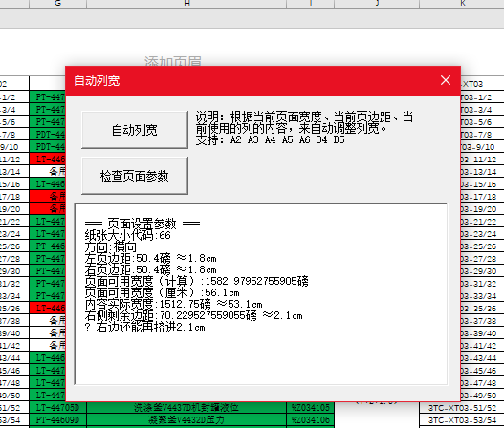Screen dimensions: 504x428
Task: Select the cell ending 03-49/50 right of dialog
Action: pyautogui.click(x=482, y=396)
